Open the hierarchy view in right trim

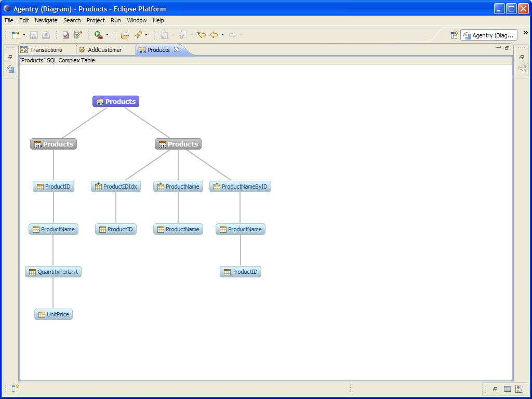click(x=522, y=69)
